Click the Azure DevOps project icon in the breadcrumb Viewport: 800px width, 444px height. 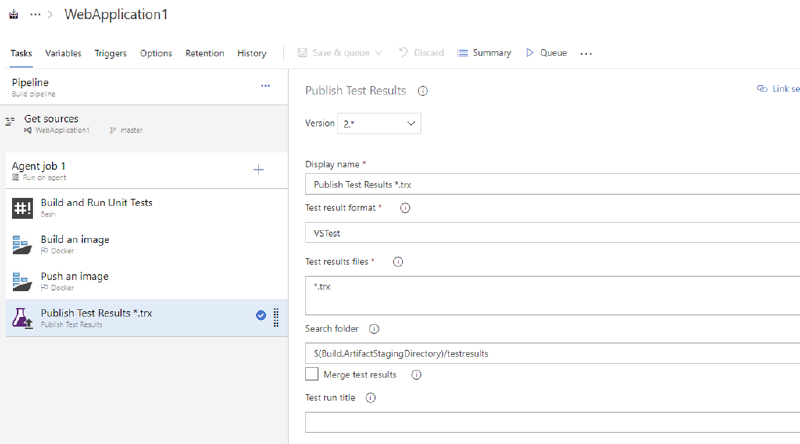pyautogui.click(x=14, y=15)
